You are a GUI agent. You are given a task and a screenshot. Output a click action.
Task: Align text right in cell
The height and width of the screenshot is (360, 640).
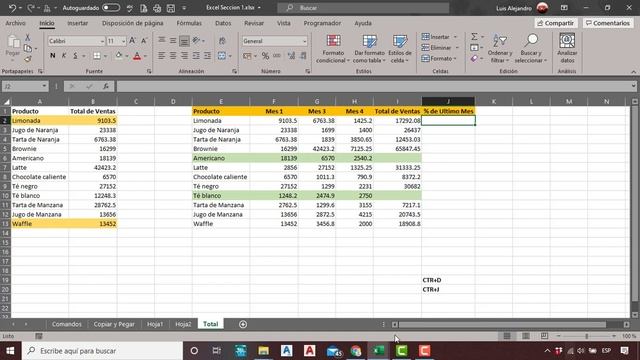184,56
